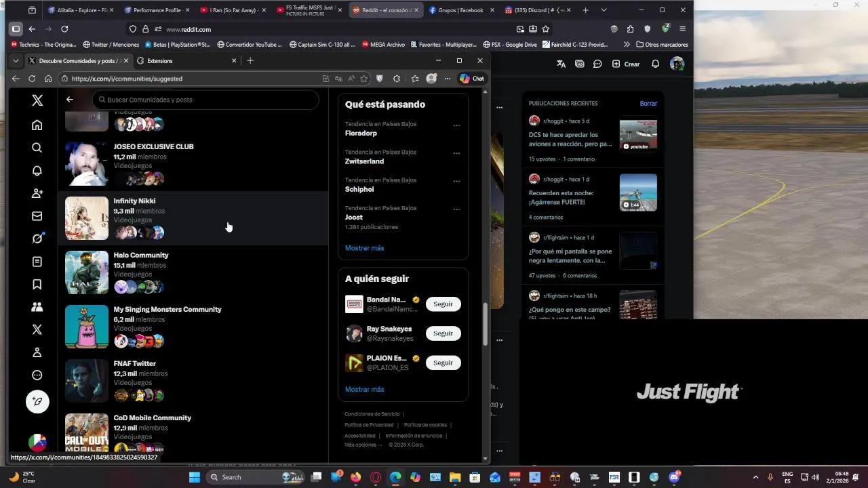Follow PLAION Es with Seguir button
The image size is (868, 488).
pos(443,363)
